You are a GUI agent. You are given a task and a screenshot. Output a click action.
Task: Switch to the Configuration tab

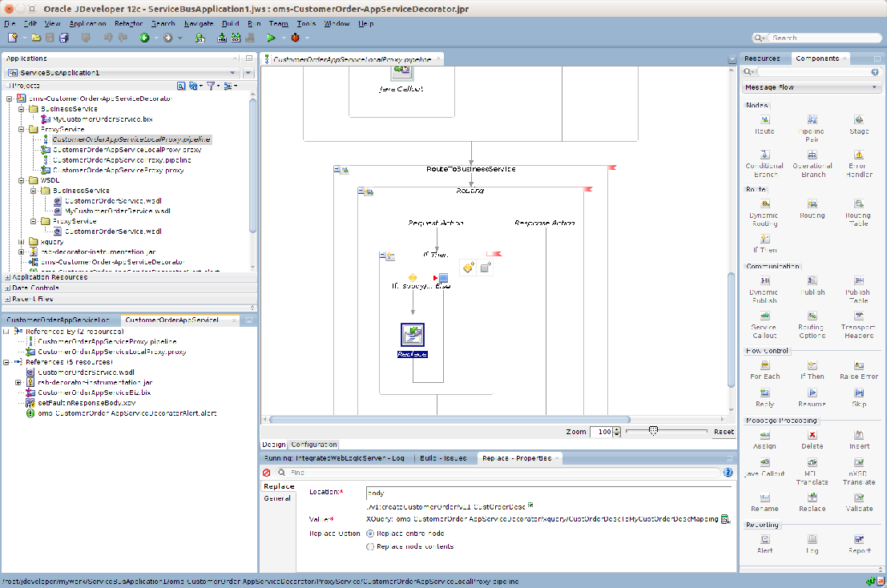coord(313,445)
